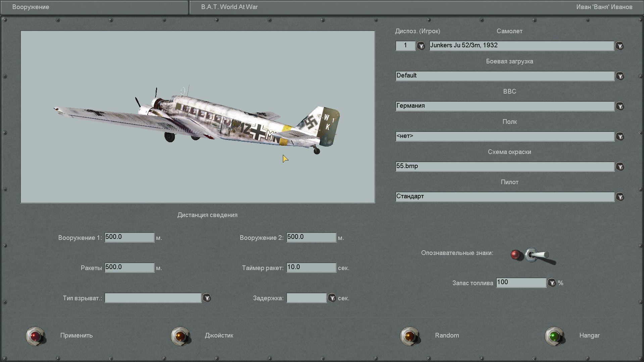Open the Самолет aircraft dropdown arrow
This screenshot has width=644, height=362.
pyautogui.click(x=620, y=46)
